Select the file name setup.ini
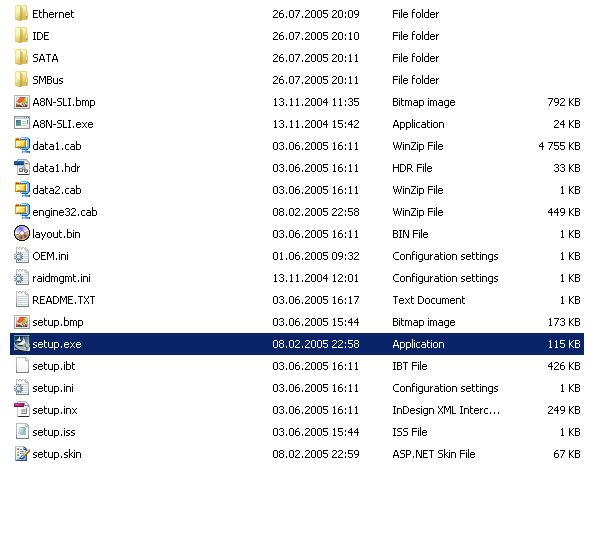Viewport: 607px width, 541px height. [x=53, y=389]
